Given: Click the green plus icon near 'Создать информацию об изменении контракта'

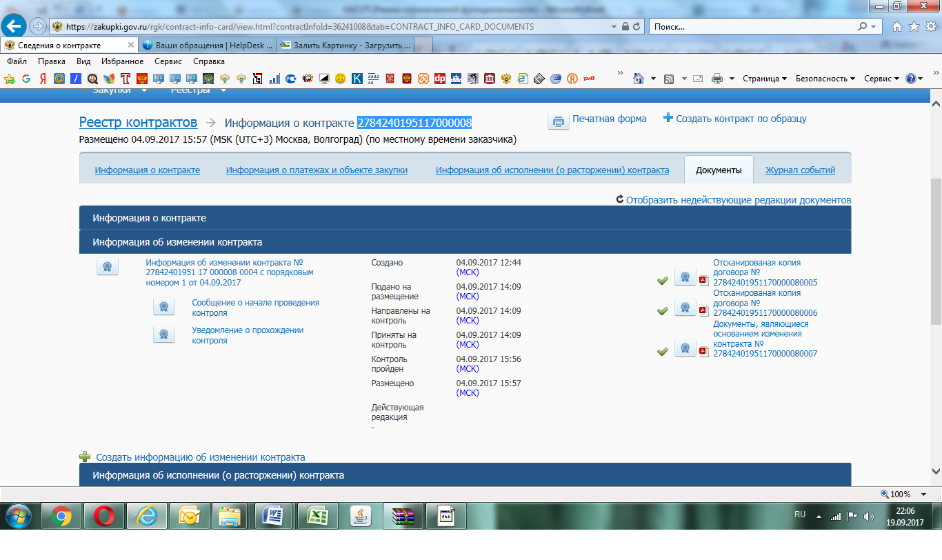Looking at the screenshot, I should point(85,457).
